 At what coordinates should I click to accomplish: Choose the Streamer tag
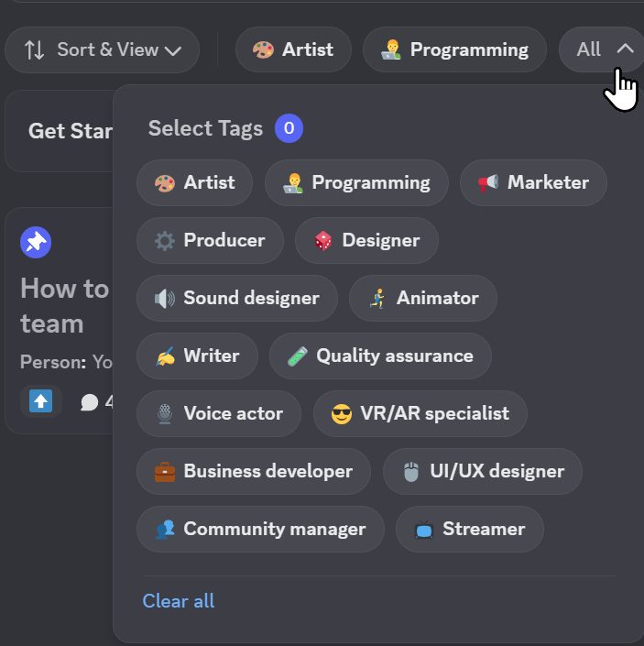[469, 529]
